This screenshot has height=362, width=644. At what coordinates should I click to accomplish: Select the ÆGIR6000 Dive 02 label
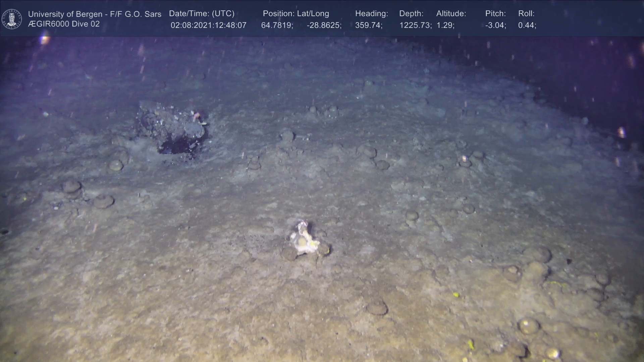pyautogui.click(x=64, y=24)
